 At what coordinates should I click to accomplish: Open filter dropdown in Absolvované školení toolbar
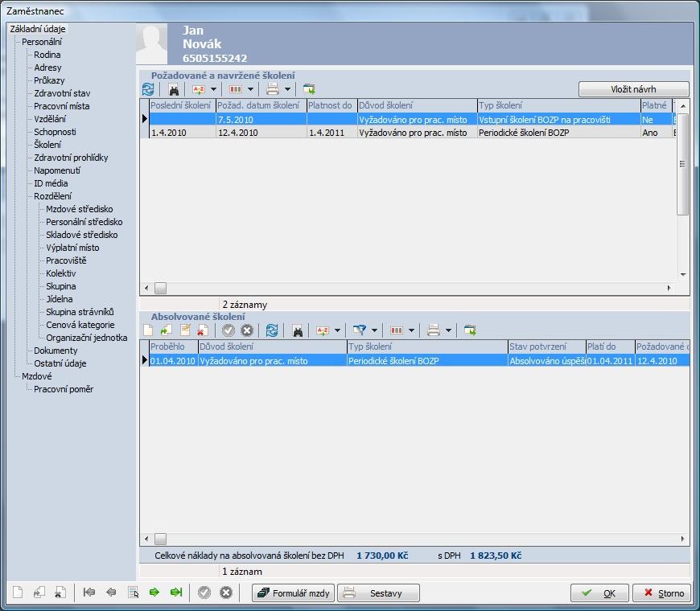374,330
